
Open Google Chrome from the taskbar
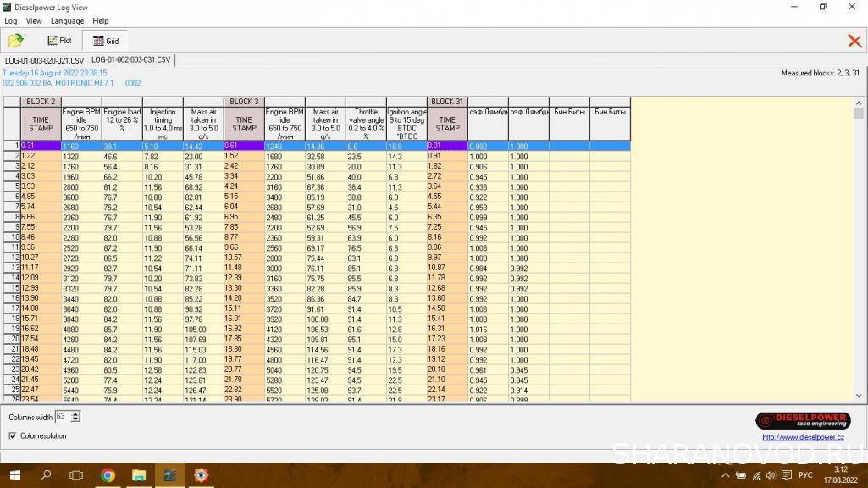pyautogui.click(x=108, y=475)
